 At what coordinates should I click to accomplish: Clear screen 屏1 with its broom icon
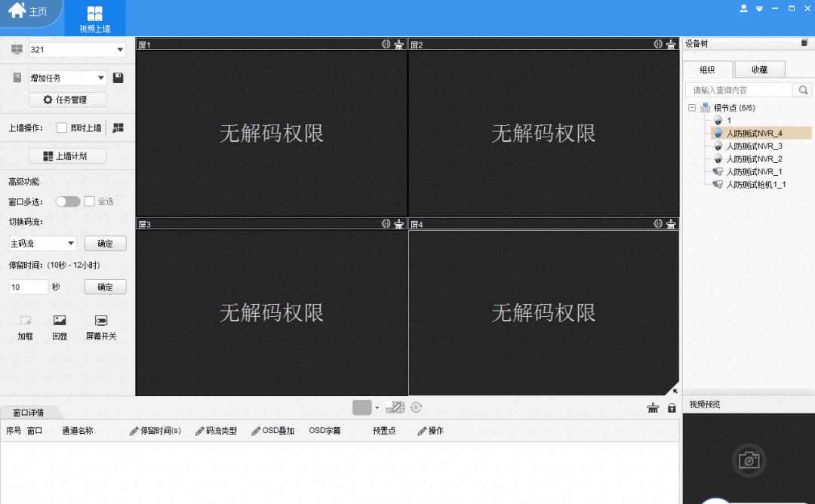(x=398, y=45)
